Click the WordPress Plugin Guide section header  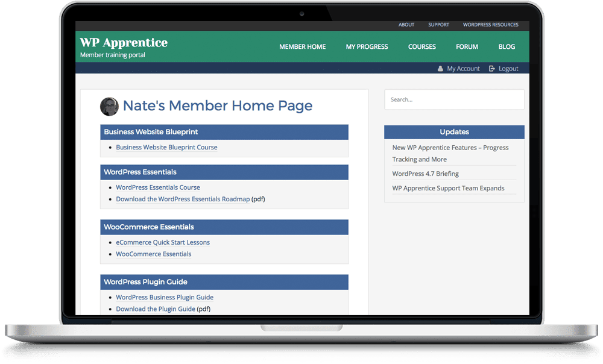pos(224,282)
